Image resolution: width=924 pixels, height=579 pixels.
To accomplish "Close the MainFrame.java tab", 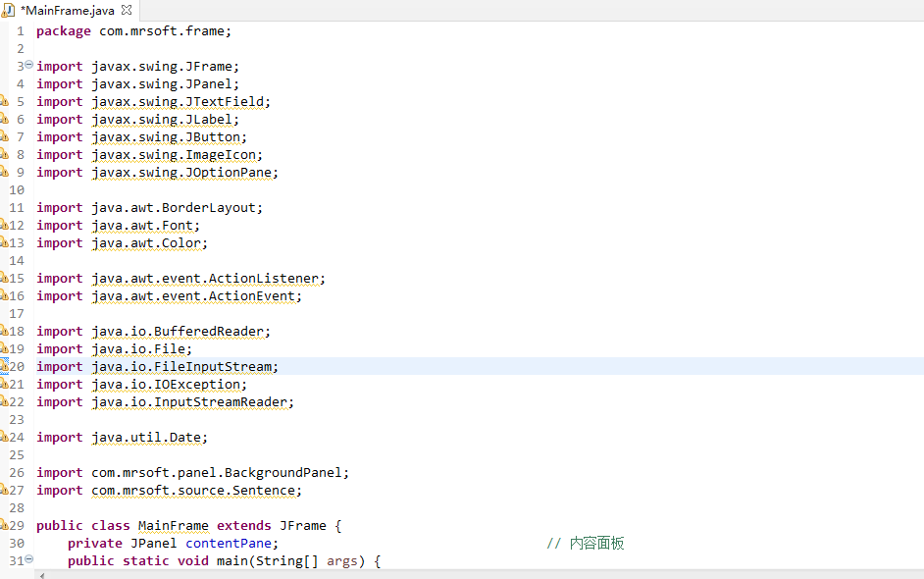I will (127, 10).
